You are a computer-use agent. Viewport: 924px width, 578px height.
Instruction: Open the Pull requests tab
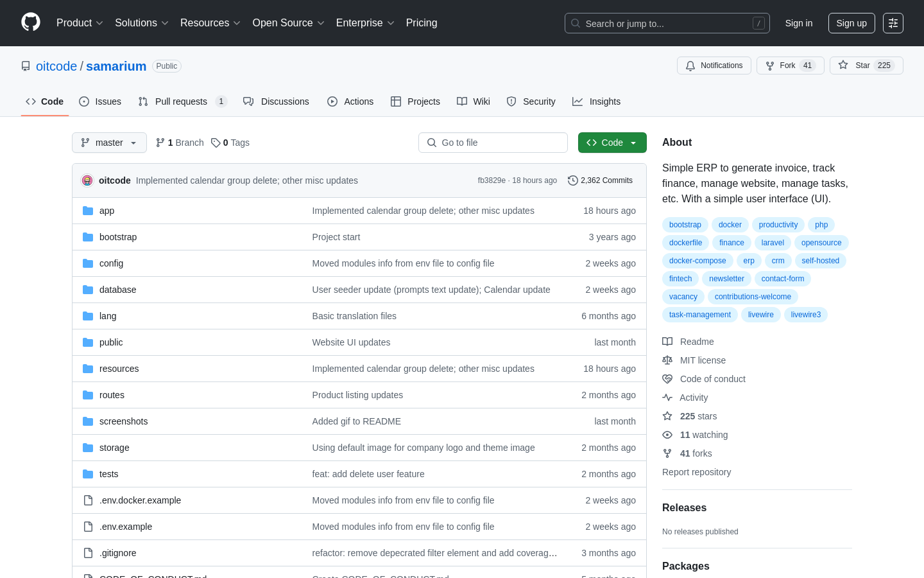(x=183, y=101)
